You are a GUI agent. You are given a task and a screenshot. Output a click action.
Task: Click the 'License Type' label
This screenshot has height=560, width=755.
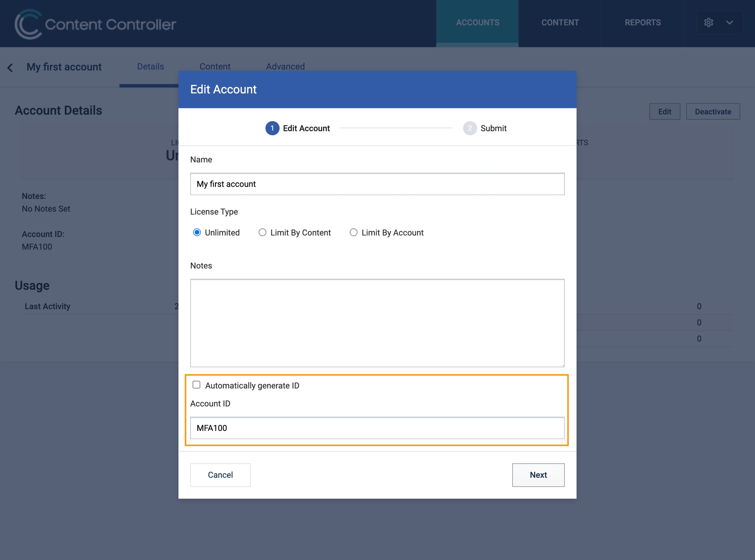pos(214,212)
